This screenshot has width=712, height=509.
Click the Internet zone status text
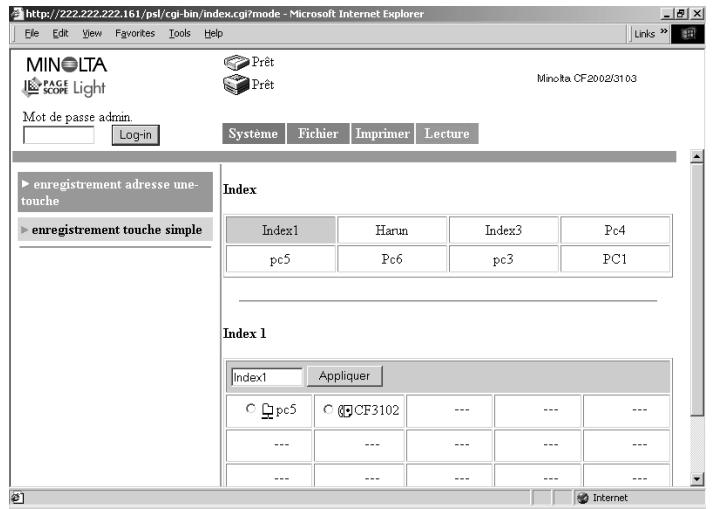tap(610, 498)
